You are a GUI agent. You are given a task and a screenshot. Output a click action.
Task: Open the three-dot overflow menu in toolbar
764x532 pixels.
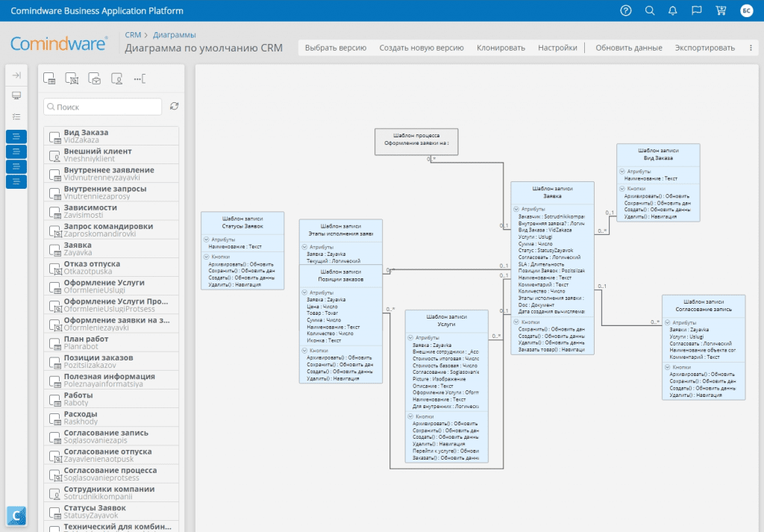[x=751, y=48]
